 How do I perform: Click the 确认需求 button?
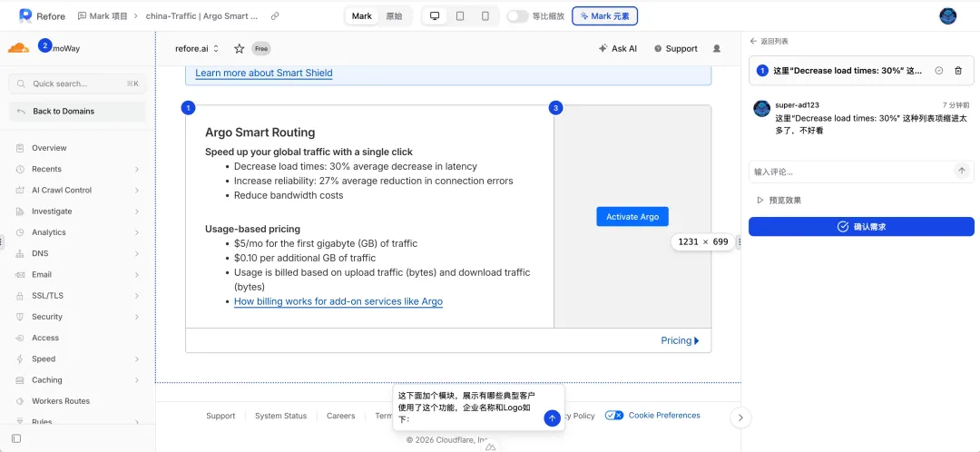coord(861,226)
